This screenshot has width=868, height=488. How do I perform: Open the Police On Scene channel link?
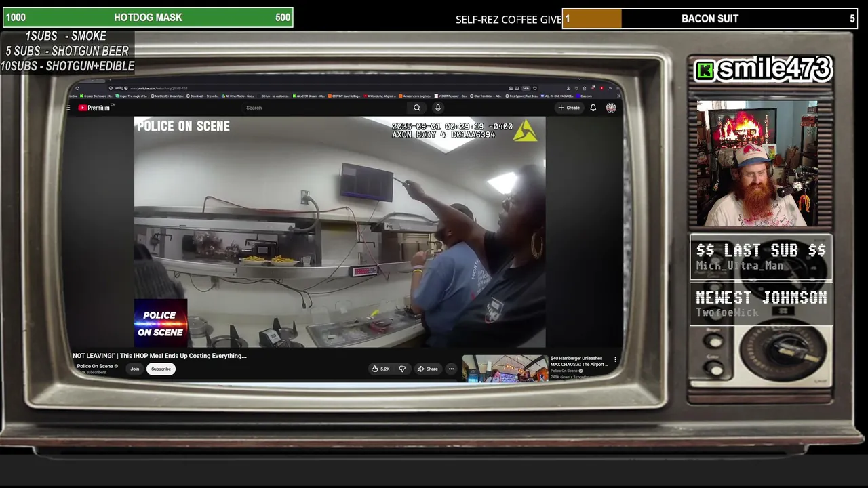[95, 366]
